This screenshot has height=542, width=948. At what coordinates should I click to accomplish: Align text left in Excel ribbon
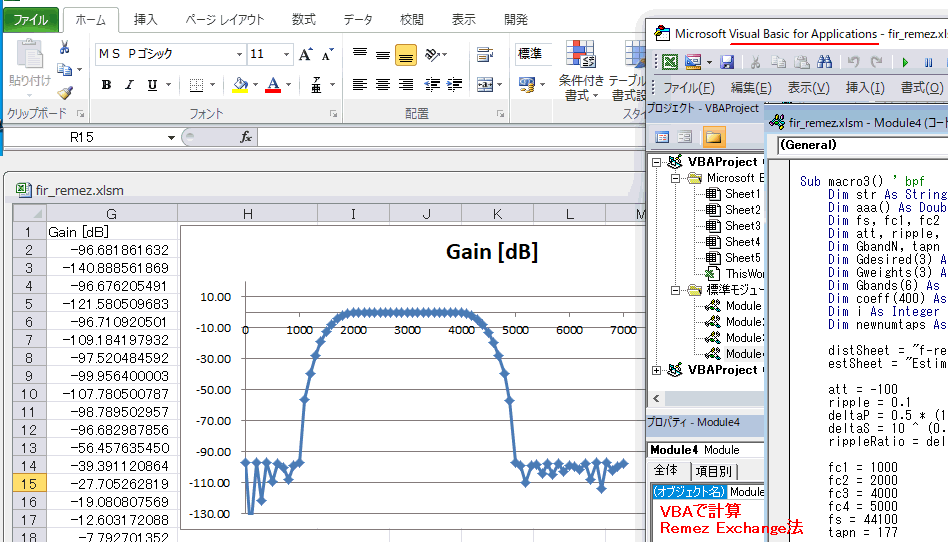360,85
